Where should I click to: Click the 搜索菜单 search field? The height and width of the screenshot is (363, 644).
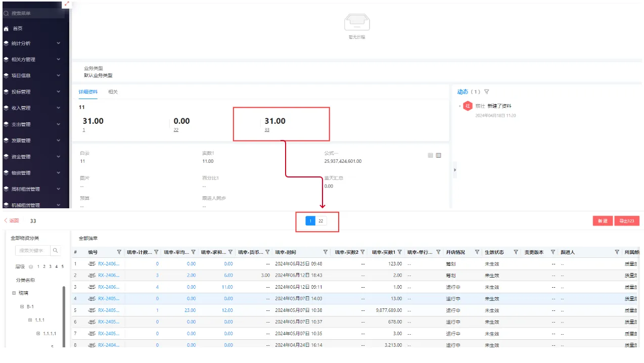(35, 13)
